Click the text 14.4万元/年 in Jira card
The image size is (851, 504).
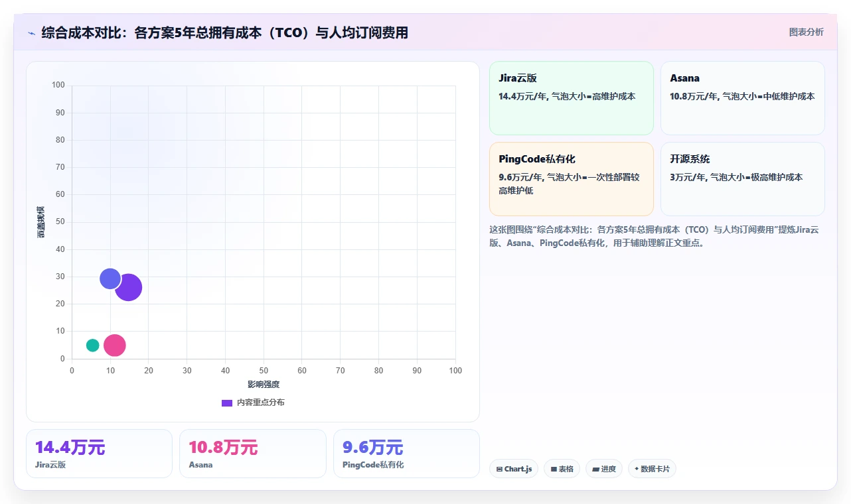[x=522, y=96]
